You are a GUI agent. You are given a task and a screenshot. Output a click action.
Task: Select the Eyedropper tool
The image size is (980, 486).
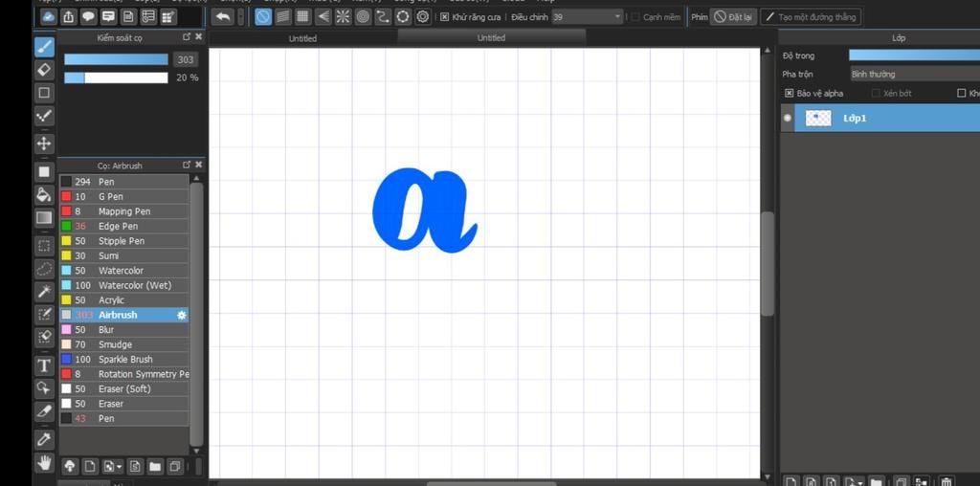click(x=44, y=439)
